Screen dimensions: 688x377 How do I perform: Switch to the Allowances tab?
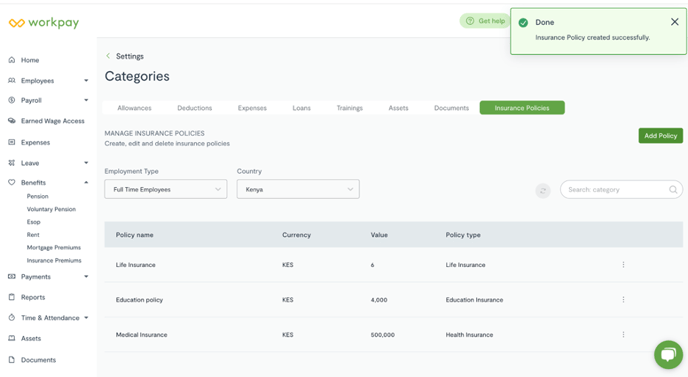pos(134,108)
